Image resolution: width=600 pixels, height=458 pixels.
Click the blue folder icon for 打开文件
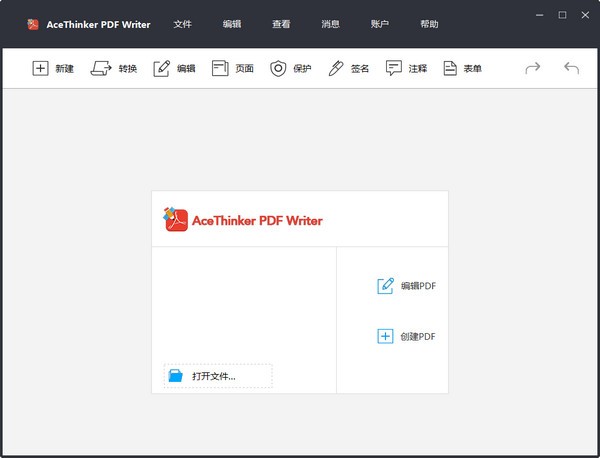tap(176, 375)
